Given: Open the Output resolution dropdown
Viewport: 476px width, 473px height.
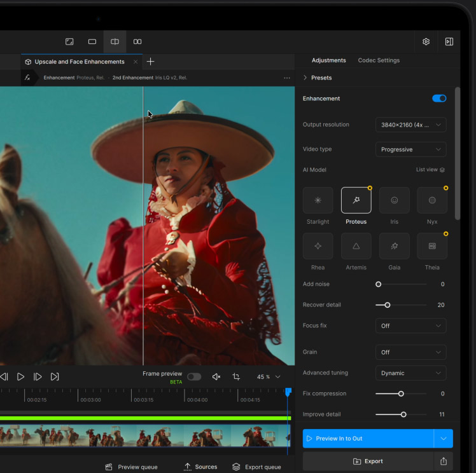Looking at the screenshot, I should coord(410,125).
